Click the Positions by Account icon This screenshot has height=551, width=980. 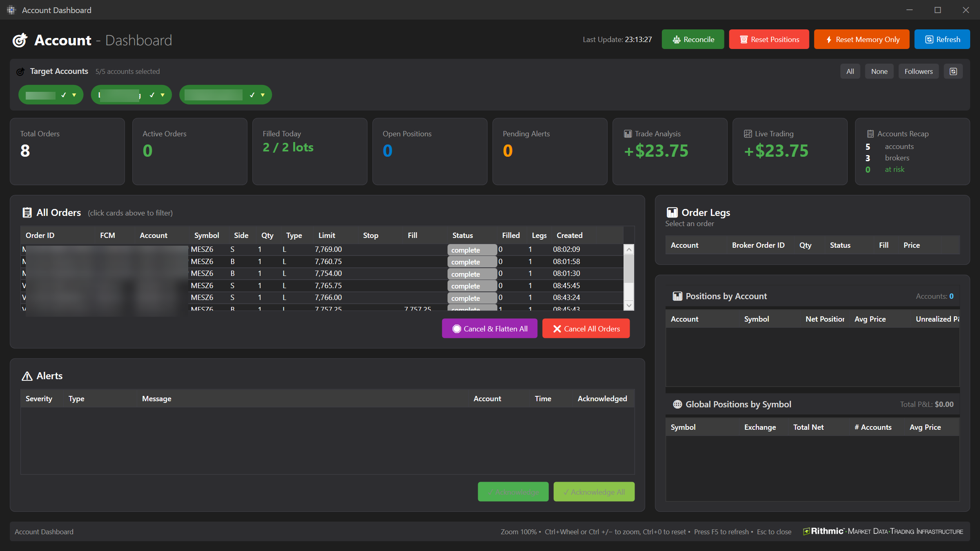677,296
